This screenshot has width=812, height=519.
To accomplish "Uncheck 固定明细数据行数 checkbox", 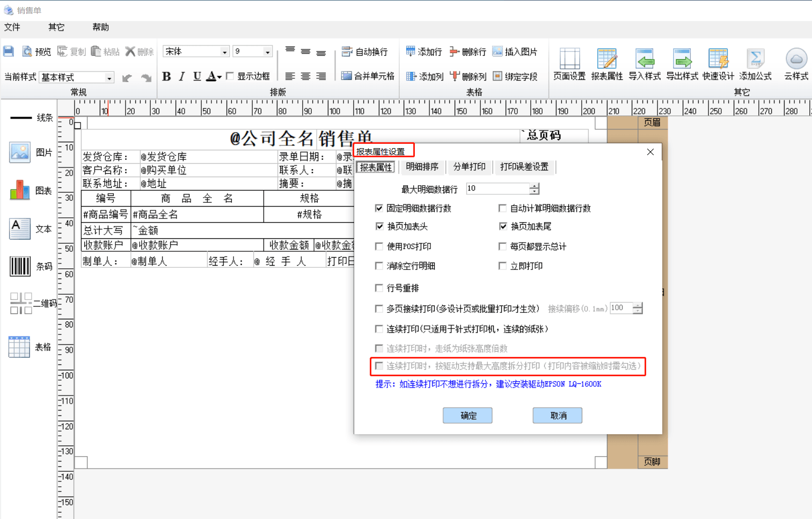I will (379, 208).
